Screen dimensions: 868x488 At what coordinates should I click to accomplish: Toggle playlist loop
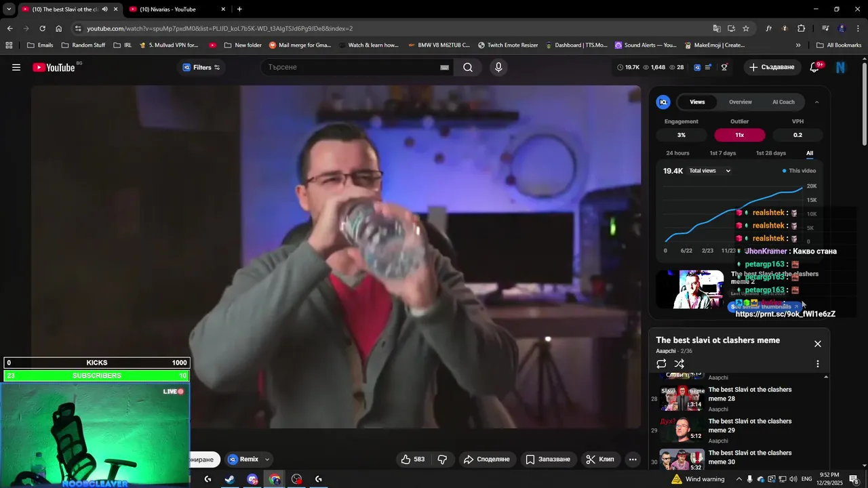click(x=661, y=364)
